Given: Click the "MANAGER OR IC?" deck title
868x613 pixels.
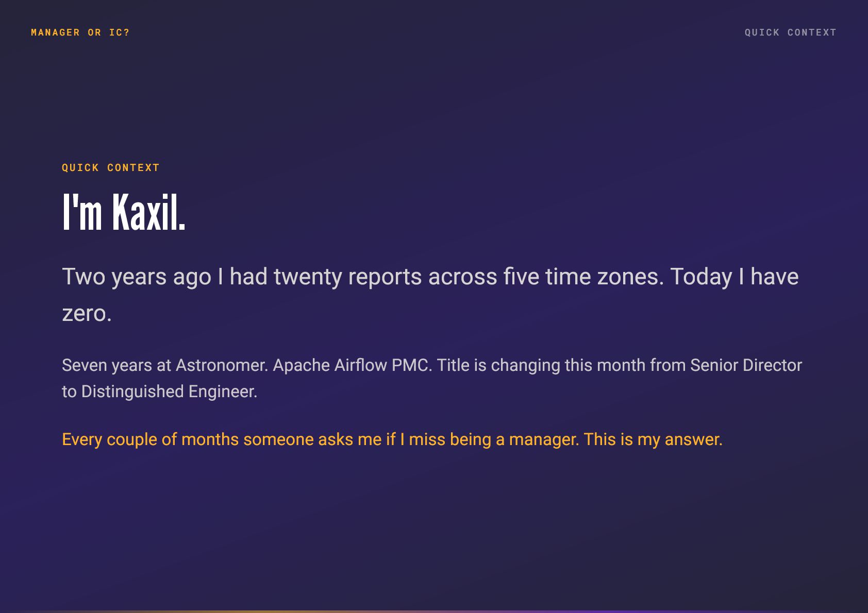Looking at the screenshot, I should (80, 32).
